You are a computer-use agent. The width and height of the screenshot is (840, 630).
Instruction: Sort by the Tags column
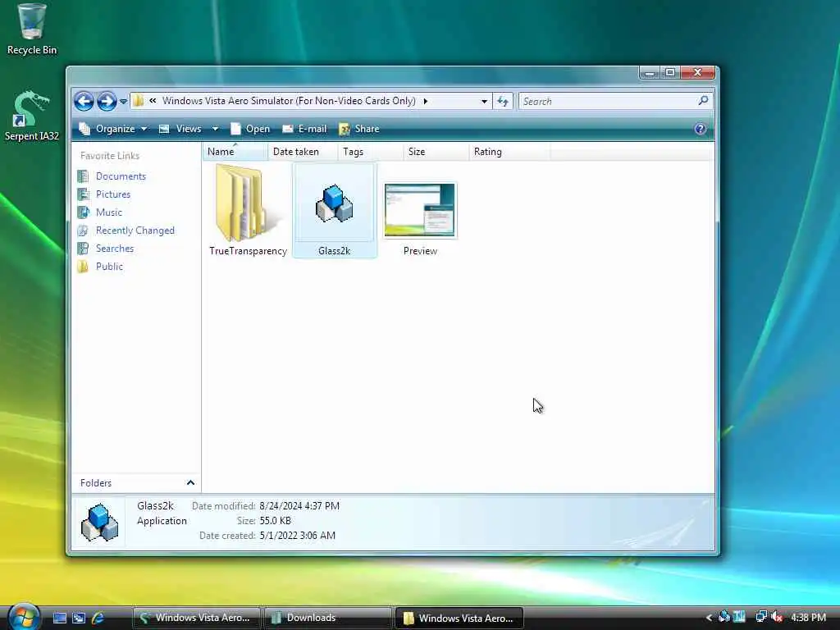coord(371,152)
